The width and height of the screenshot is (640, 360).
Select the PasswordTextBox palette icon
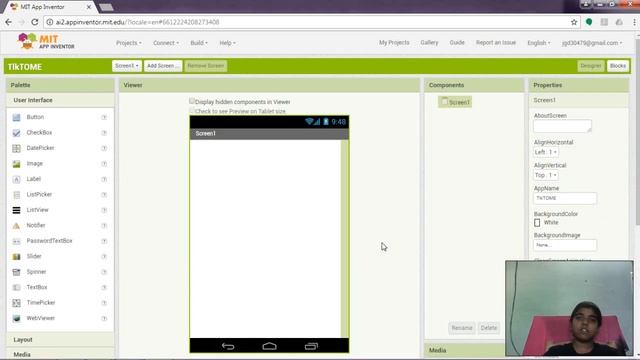[x=16, y=241]
